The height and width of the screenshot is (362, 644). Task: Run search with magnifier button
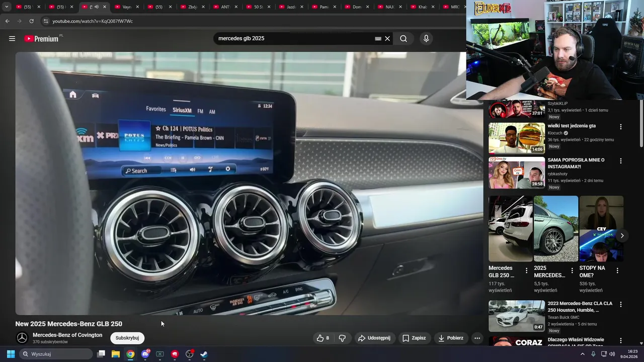coord(404,39)
